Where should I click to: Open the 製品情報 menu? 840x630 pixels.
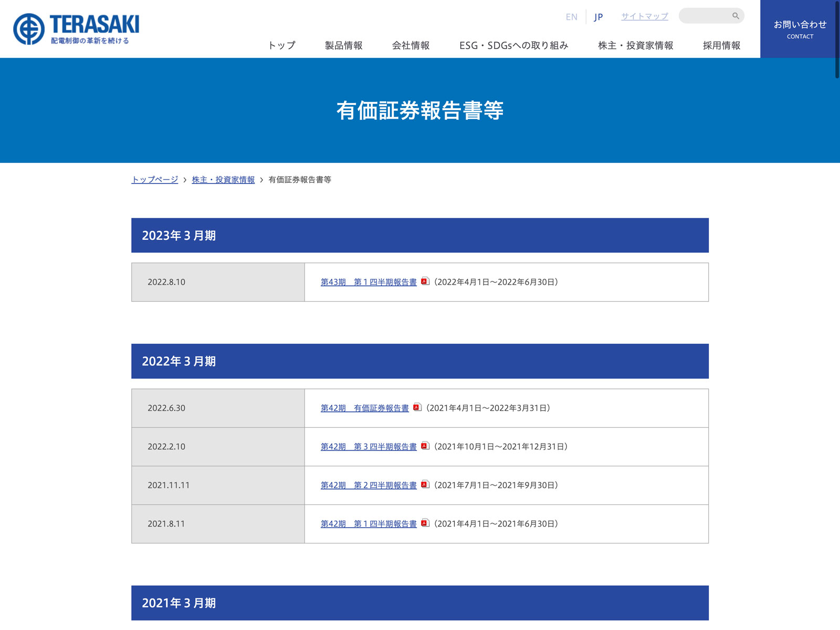tap(343, 46)
